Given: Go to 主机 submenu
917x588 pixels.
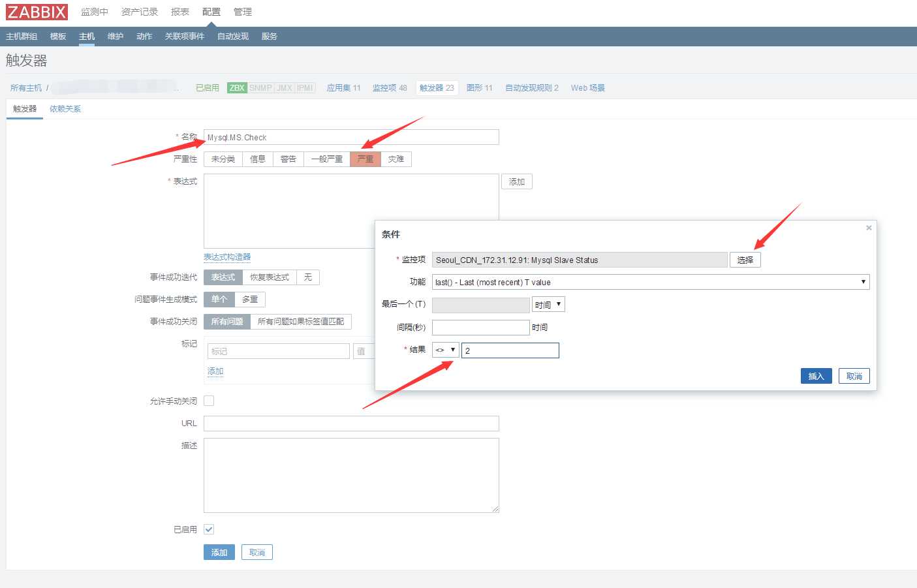Looking at the screenshot, I should point(87,37).
